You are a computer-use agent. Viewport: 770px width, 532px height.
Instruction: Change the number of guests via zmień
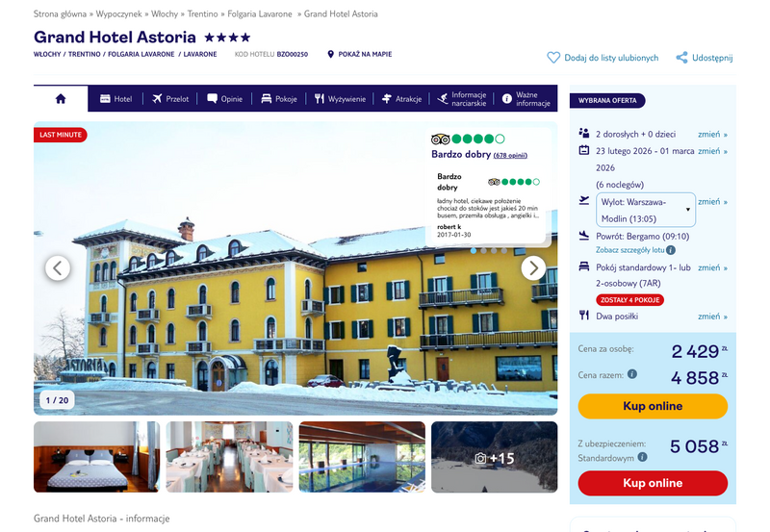712,134
